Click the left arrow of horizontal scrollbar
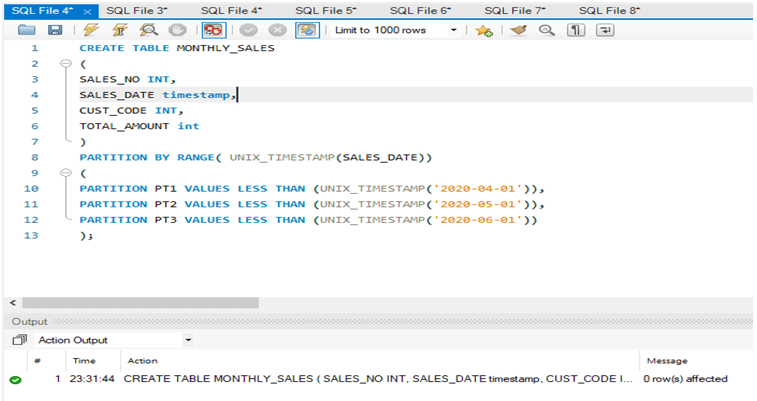The height and width of the screenshot is (401, 757). click(13, 302)
